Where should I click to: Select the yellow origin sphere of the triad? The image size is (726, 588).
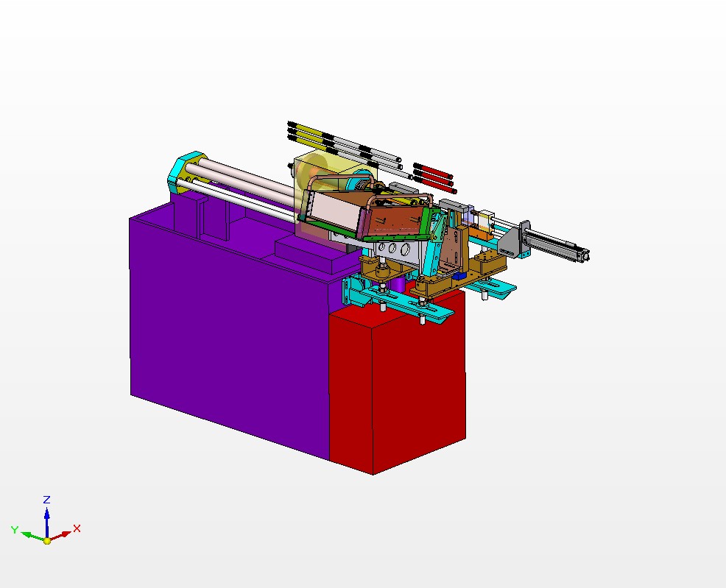47,541
